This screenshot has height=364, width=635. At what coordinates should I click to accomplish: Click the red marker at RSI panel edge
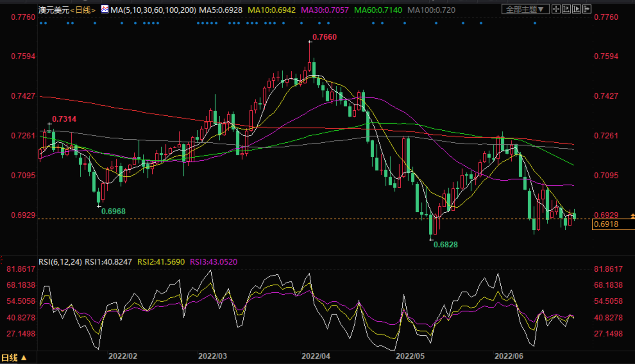(1, 260)
